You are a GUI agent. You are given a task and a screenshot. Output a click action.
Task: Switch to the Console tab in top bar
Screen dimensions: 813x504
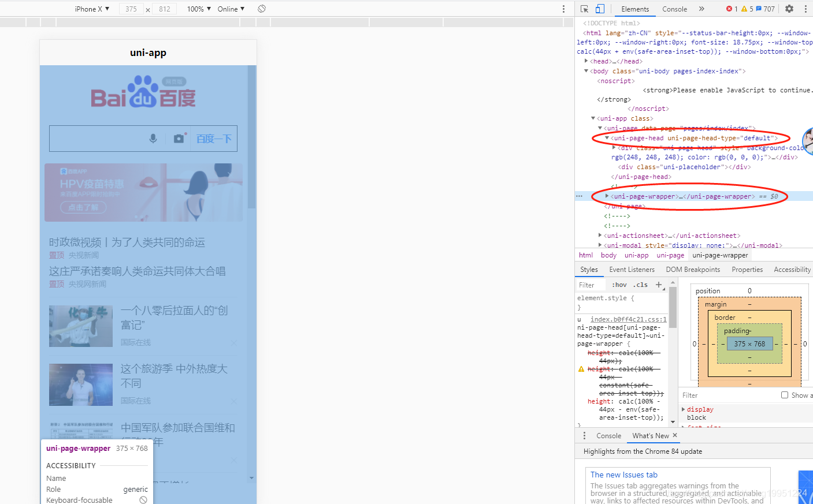click(674, 9)
